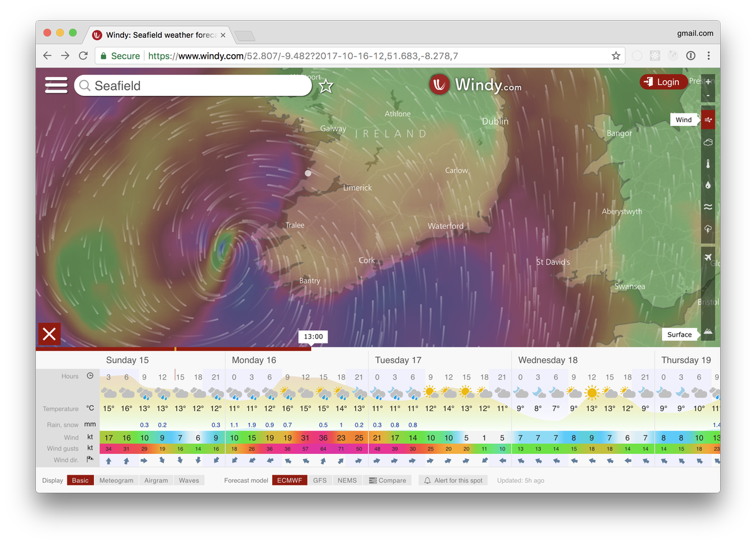Select the NEMS forecast model
The image size is (756, 544).
tap(346, 480)
